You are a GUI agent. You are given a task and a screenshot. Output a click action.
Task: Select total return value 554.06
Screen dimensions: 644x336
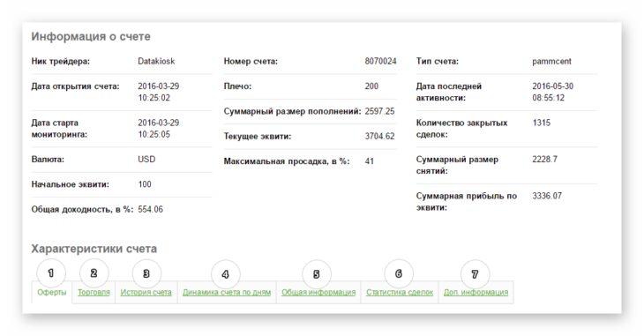[x=150, y=210]
